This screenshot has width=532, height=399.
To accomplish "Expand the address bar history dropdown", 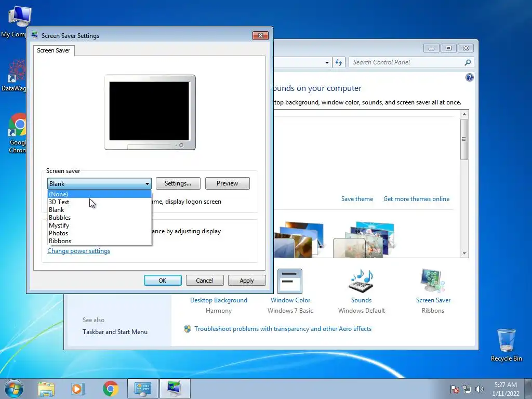I will (x=327, y=62).
